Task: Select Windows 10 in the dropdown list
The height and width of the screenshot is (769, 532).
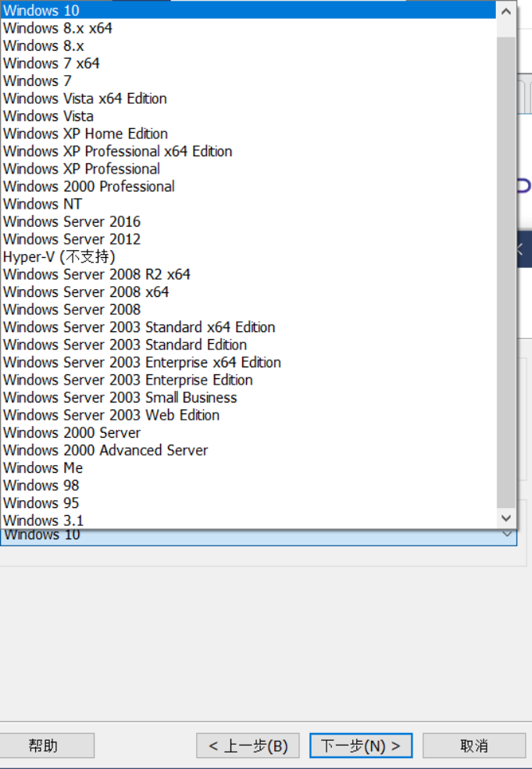Action: coord(248,10)
